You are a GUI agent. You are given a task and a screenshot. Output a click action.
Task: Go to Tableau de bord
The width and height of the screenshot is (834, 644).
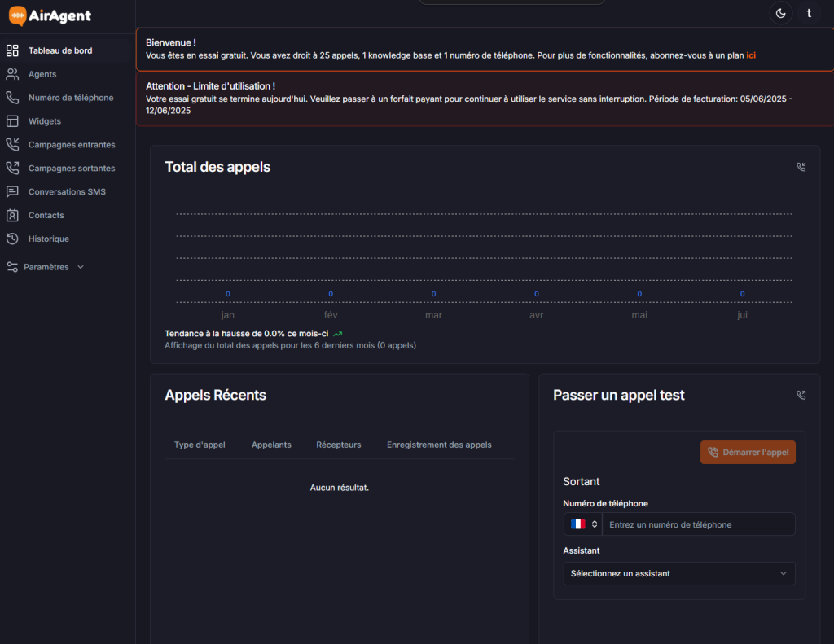point(60,50)
